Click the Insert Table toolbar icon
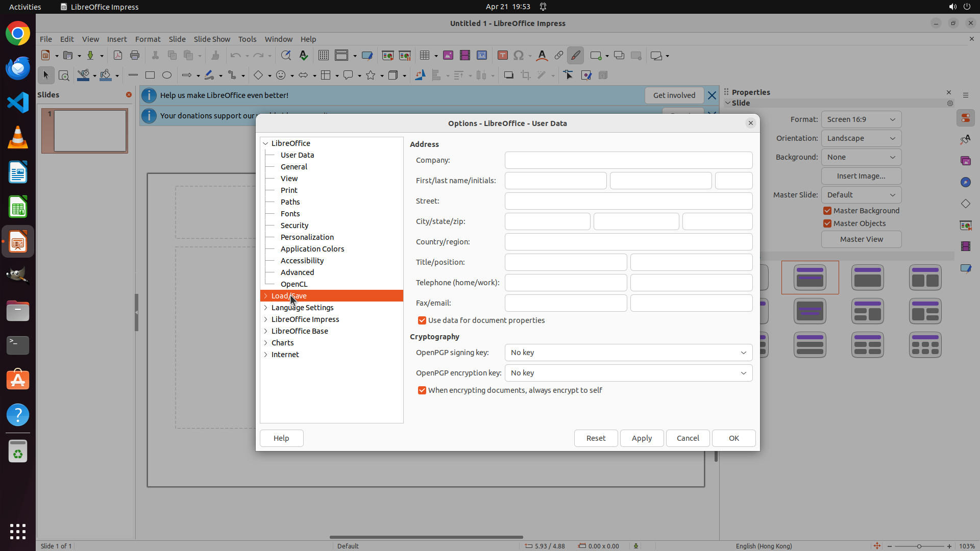The height and width of the screenshot is (551, 980). tap(425, 56)
